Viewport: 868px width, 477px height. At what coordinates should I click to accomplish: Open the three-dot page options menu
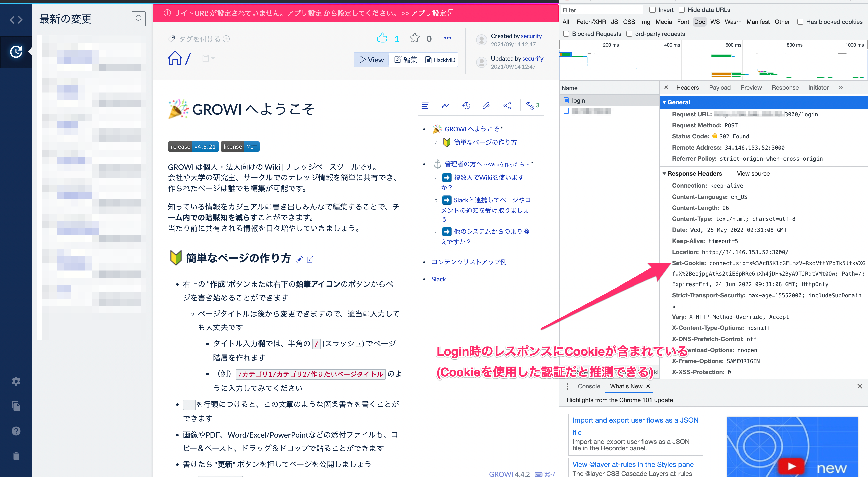tap(448, 38)
